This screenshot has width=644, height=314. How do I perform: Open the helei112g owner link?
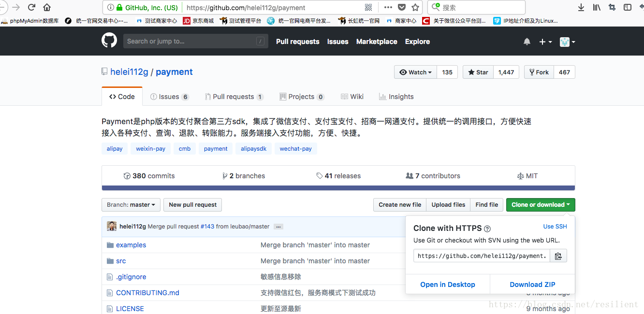pos(129,72)
